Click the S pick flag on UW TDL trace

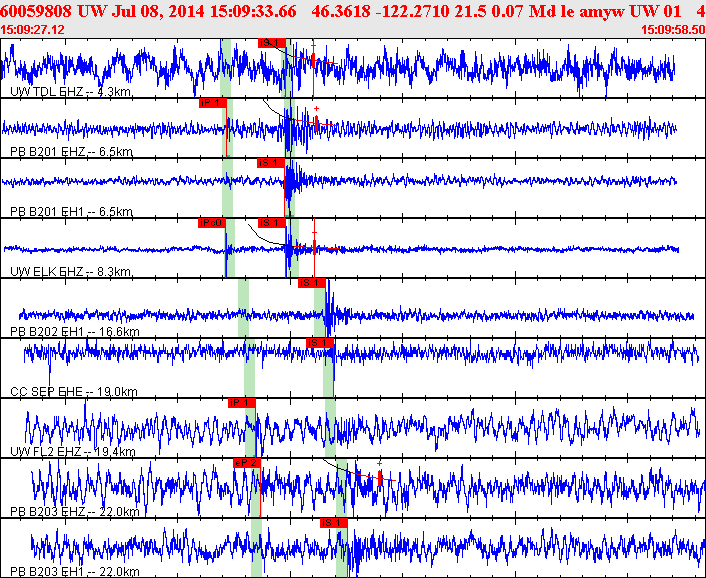271,43
